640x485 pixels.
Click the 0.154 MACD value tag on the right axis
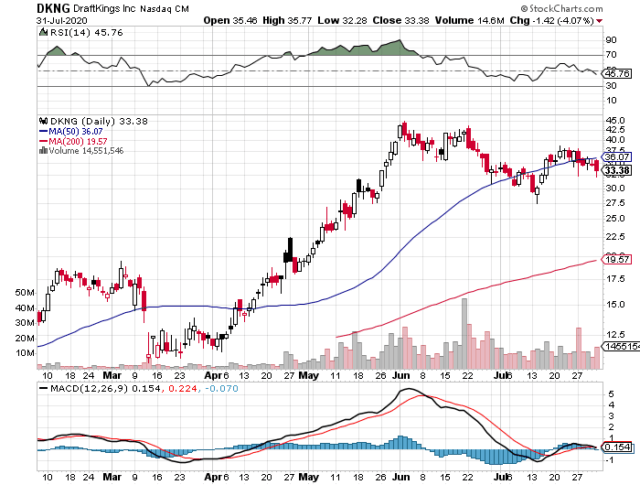click(618, 447)
